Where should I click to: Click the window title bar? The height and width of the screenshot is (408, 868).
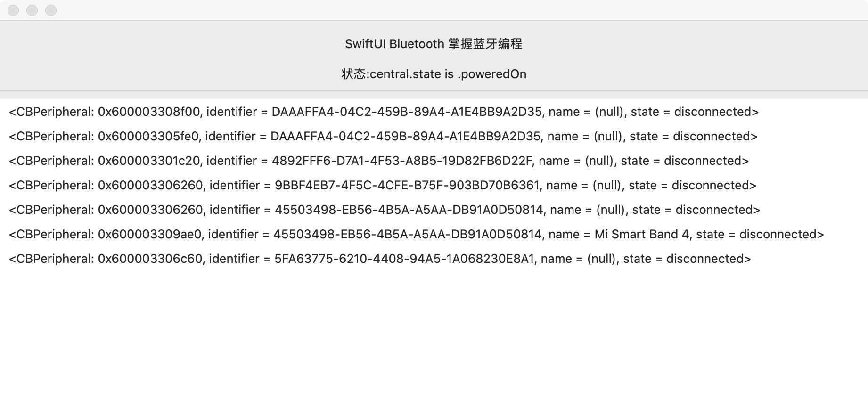pyautogui.click(x=434, y=10)
